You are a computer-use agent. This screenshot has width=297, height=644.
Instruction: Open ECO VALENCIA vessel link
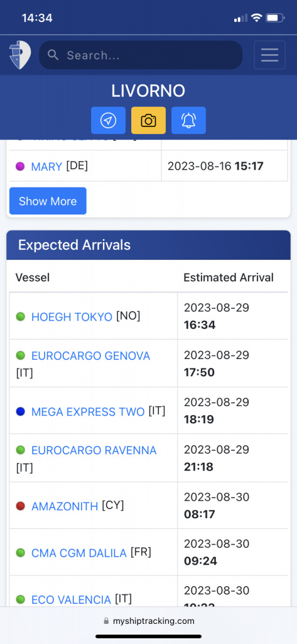pos(72,599)
